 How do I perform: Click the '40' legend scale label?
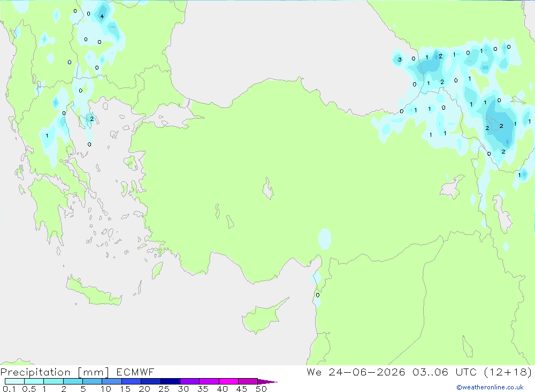coord(222,389)
